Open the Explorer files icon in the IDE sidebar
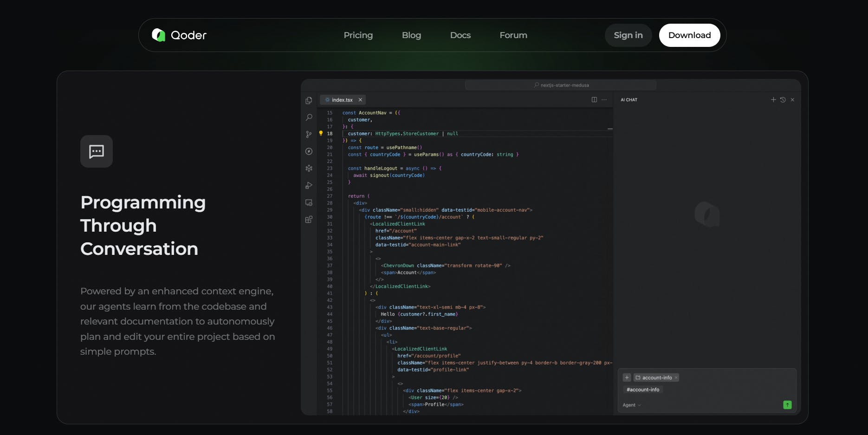The width and height of the screenshot is (868, 435). 309,100
